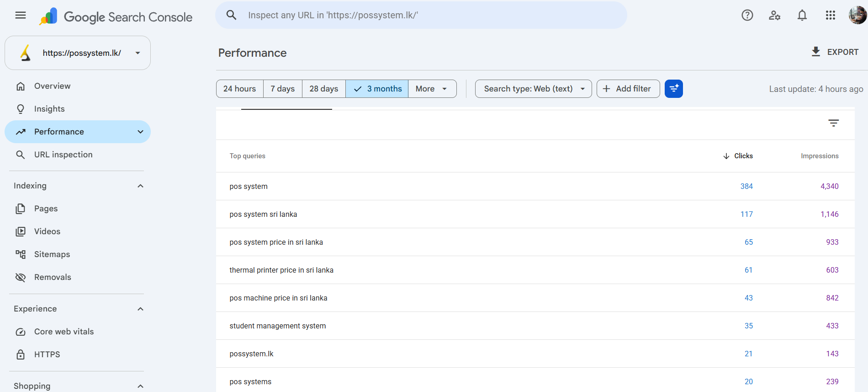
Task: Open the hamburger main menu
Action: click(21, 15)
